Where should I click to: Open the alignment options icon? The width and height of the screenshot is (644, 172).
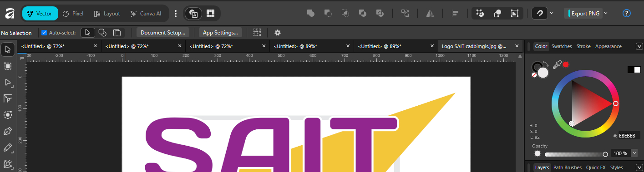(x=455, y=14)
